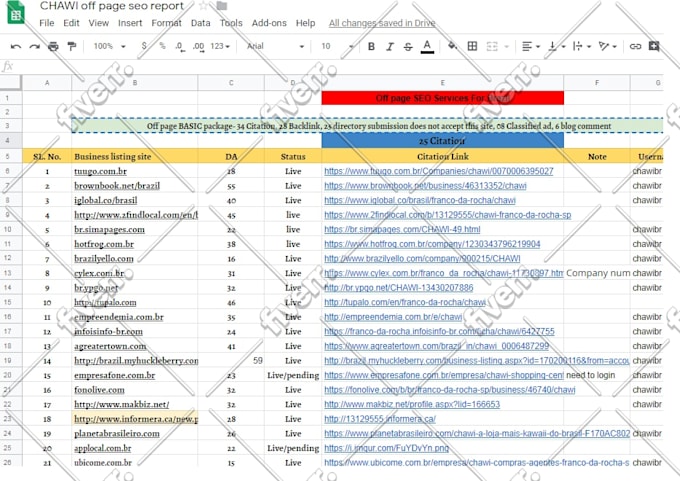The width and height of the screenshot is (680, 481).
Task: Insert link with chain icon
Action: point(635,46)
